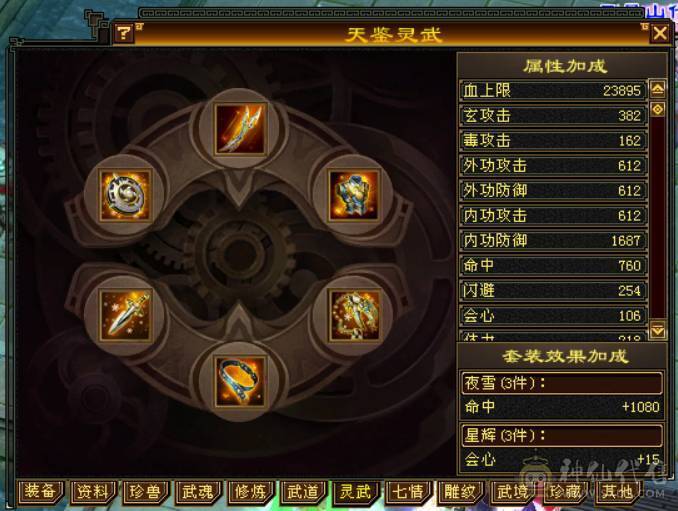Select the golden necklace equipment slot
678x511 pixels.
[x=354, y=315]
